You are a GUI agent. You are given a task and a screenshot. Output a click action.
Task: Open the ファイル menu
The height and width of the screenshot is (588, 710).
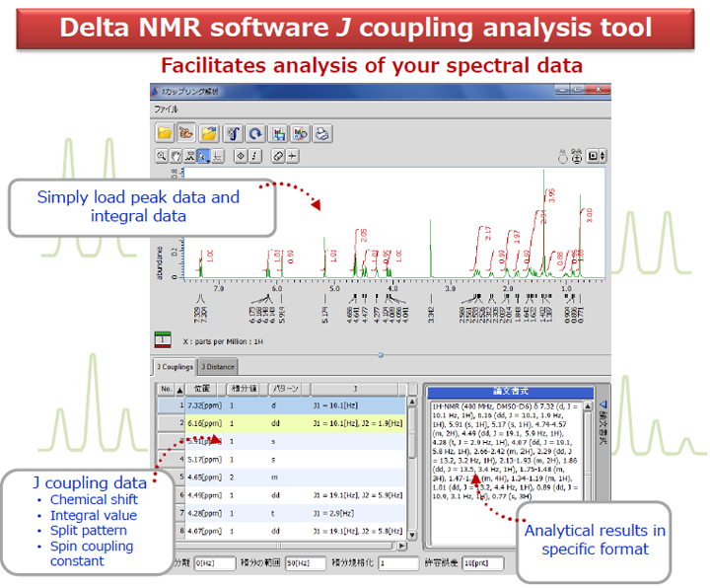[x=166, y=110]
